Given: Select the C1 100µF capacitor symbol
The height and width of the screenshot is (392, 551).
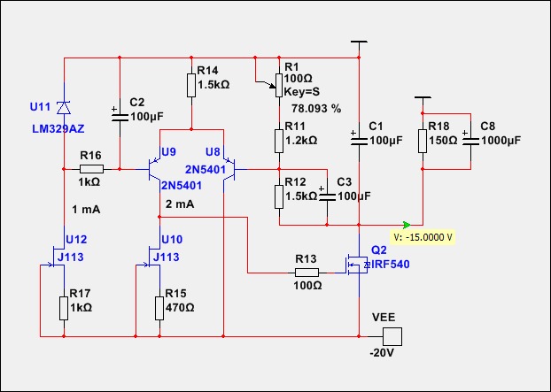Looking at the screenshot, I should pos(359,140).
